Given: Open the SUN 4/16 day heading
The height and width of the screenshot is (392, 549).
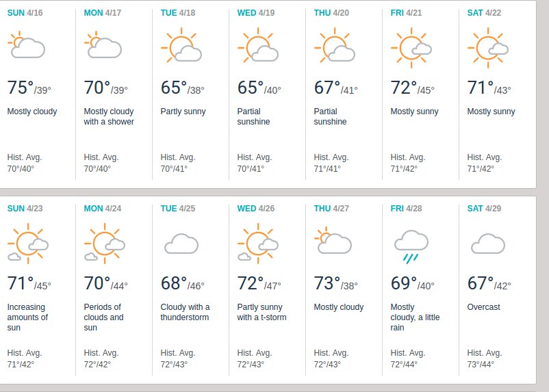Looking at the screenshot, I should click(26, 13).
